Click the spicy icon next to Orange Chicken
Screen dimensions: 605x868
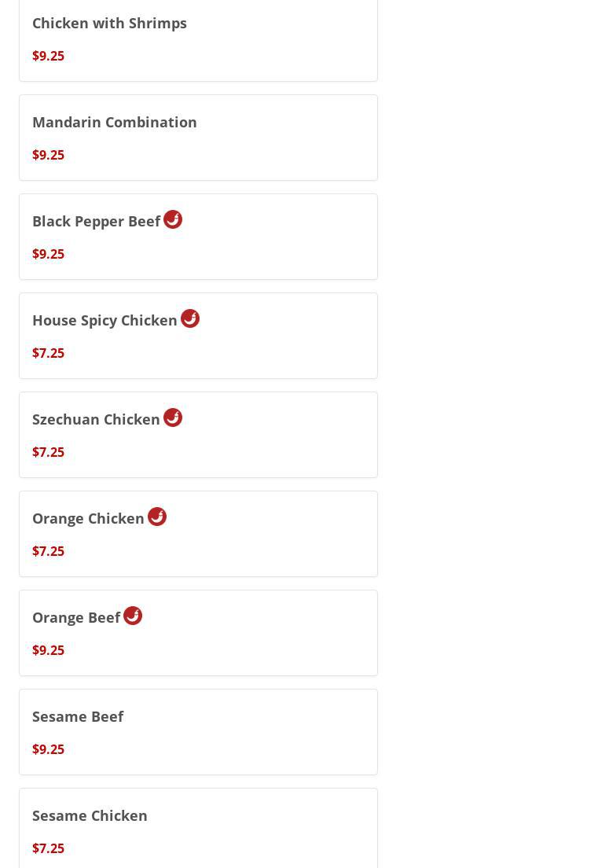coord(157,517)
